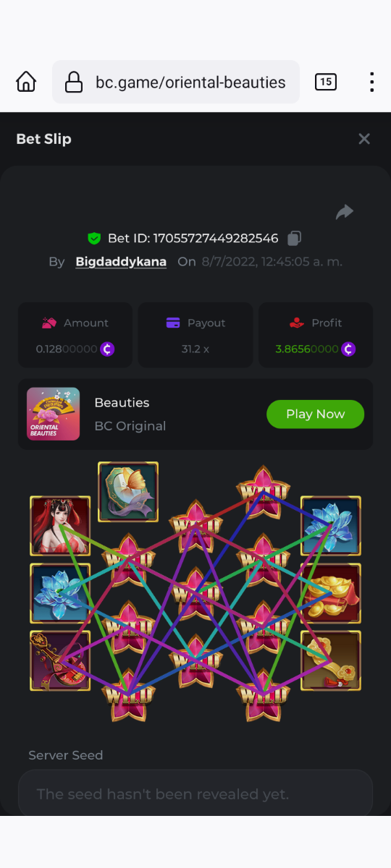Viewport: 391px width, 868px height.
Task: Select the Payout card icon
Action: click(173, 323)
